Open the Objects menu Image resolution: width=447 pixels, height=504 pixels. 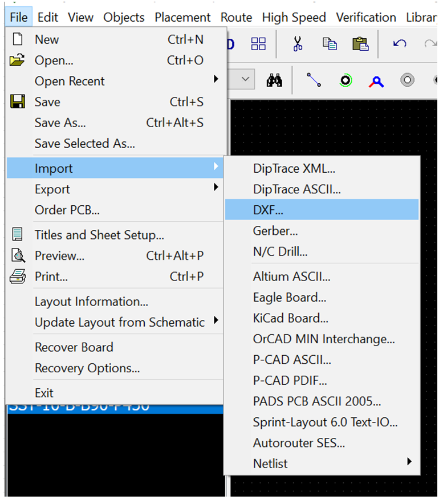click(124, 17)
